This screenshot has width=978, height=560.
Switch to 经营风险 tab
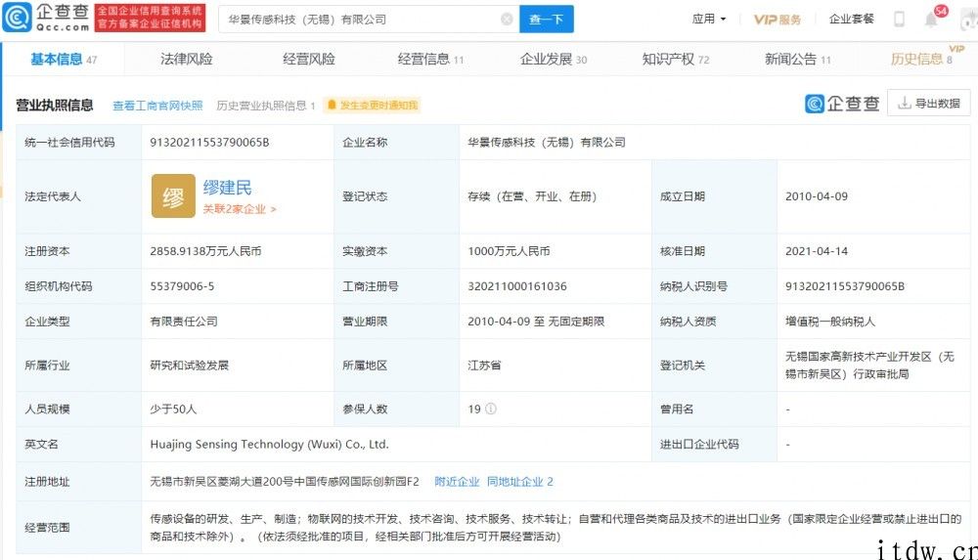pos(309,60)
